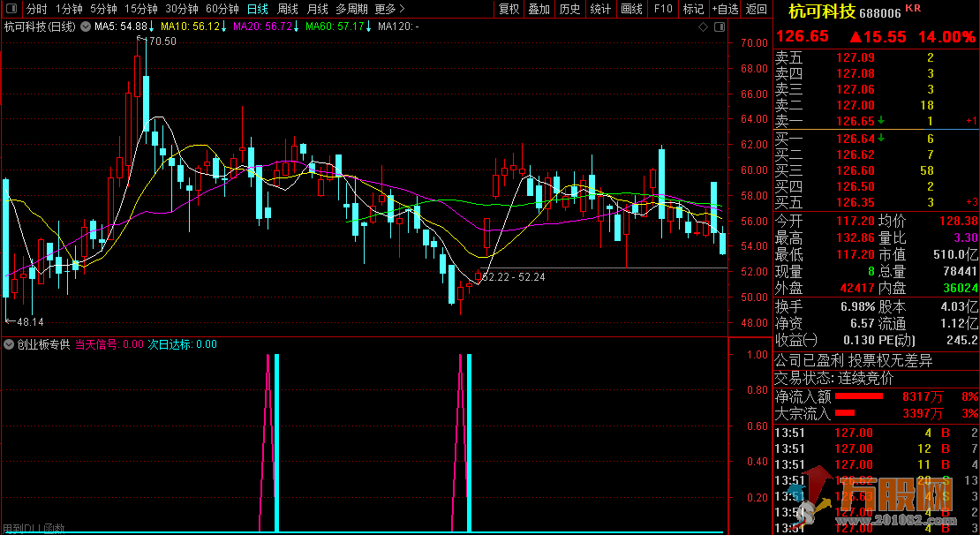Expand the 更多 more periods menu

point(390,9)
